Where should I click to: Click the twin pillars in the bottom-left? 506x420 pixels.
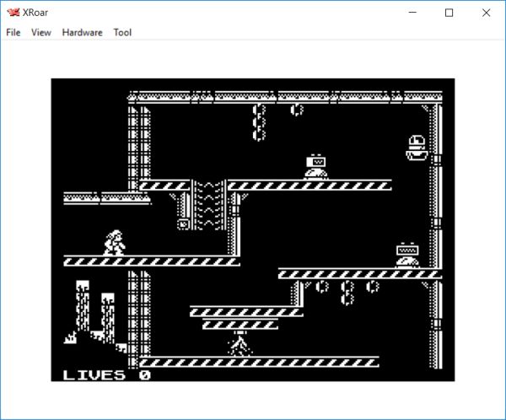point(94,310)
